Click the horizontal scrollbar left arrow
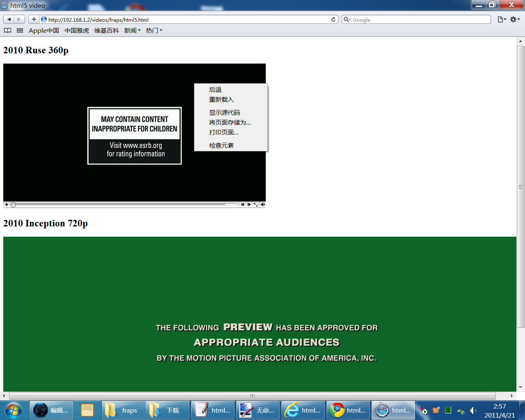The width and height of the screenshot is (525, 420). tap(4, 396)
